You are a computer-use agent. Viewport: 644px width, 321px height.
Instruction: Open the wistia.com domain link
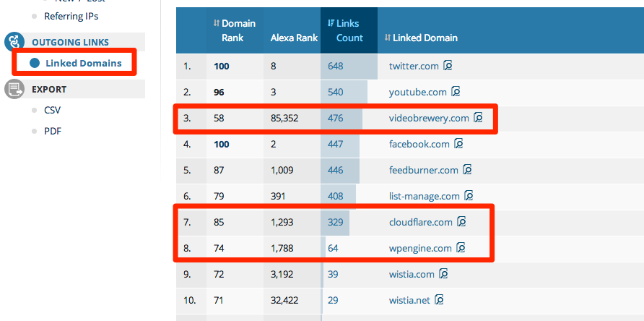412,274
